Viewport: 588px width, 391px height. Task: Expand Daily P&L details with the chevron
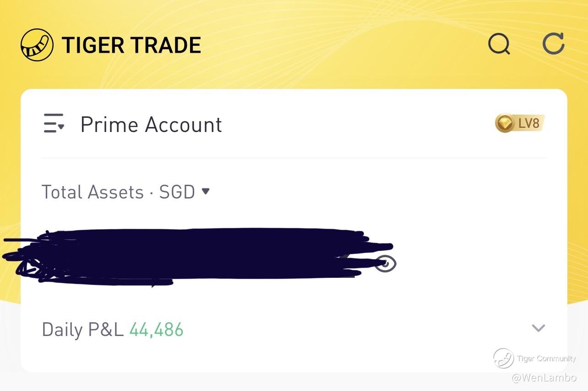click(539, 328)
